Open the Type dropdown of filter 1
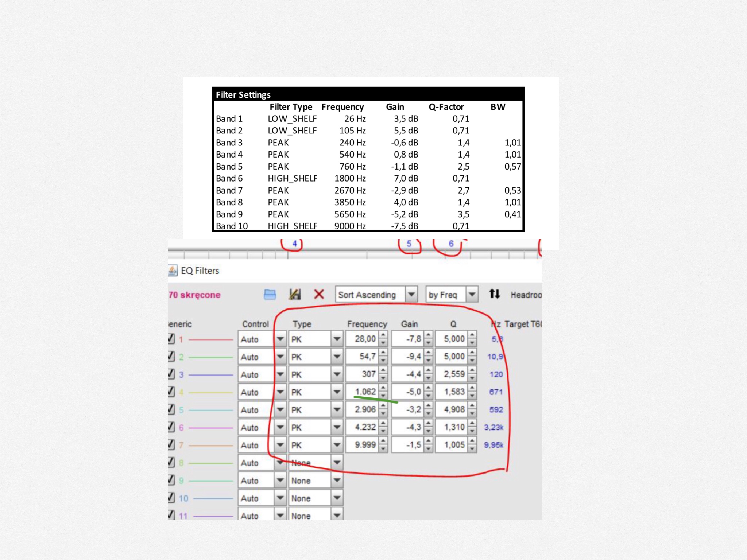Image resolution: width=747 pixels, height=560 pixels. point(316,339)
